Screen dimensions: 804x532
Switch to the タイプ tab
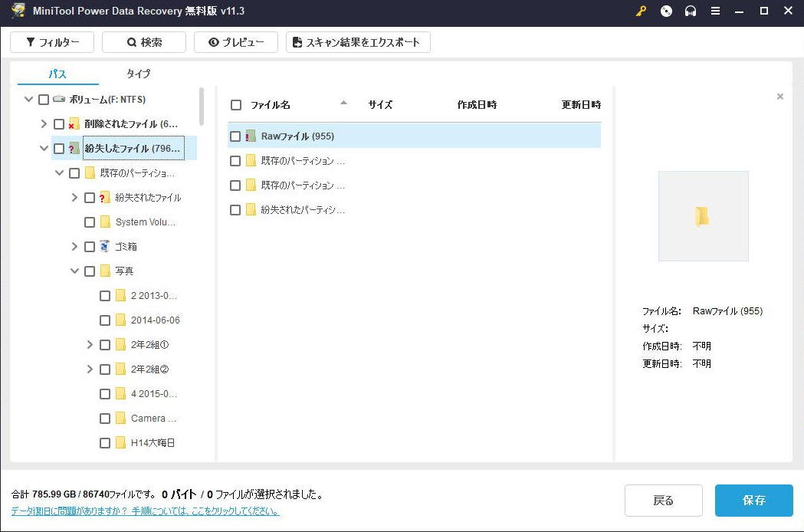click(138, 74)
